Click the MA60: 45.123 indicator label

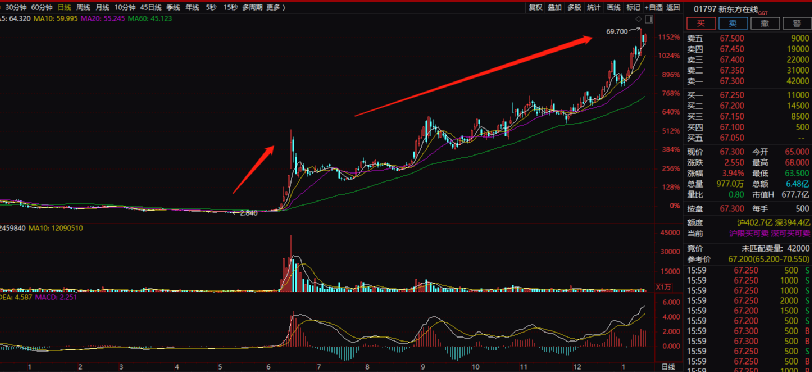point(150,19)
